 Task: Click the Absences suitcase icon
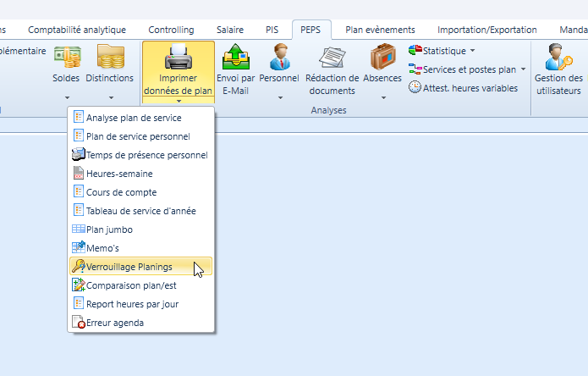pyautogui.click(x=383, y=57)
